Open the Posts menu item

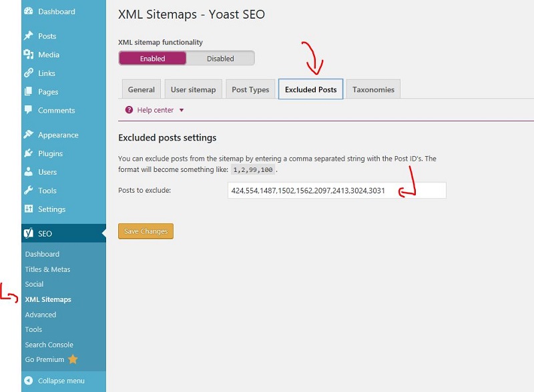[x=63, y=36]
